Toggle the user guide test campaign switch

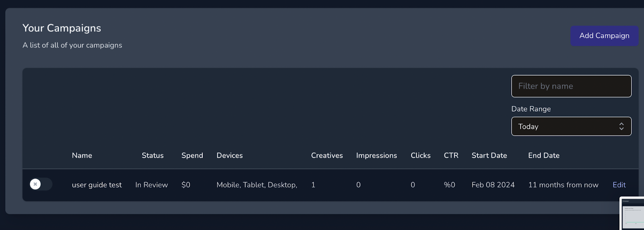click(x=41, y=184)
